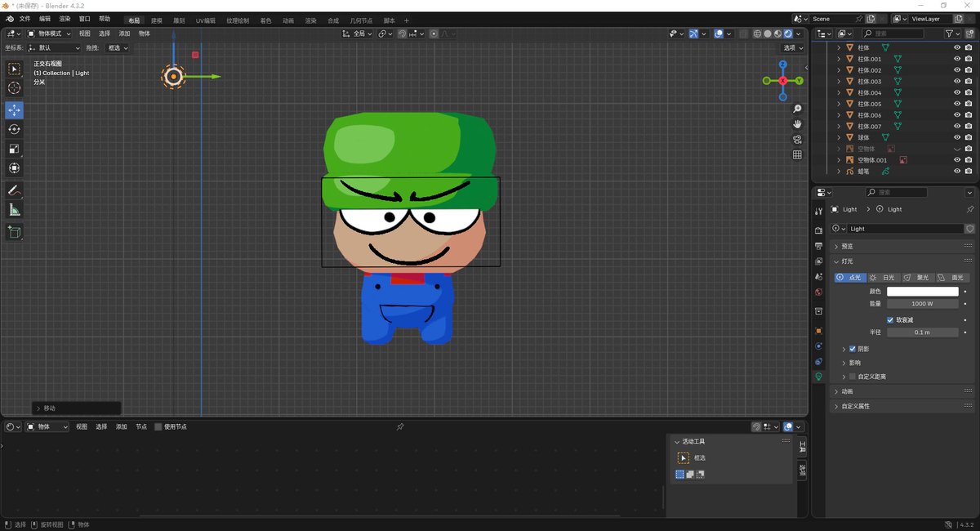Open the Render properties tab
This screenshot has height=531, width=980.
[x=818, y=230]
